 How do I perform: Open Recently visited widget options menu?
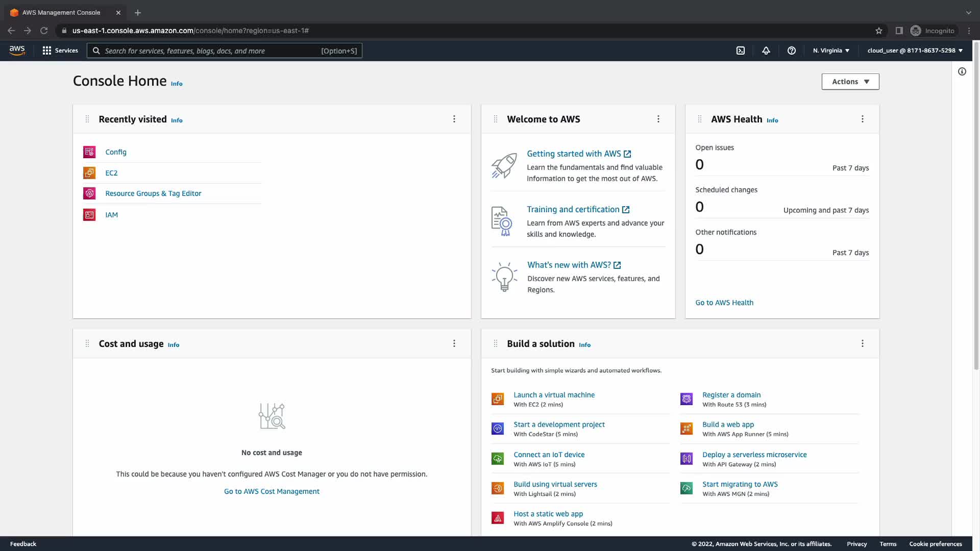click(454, 119)
